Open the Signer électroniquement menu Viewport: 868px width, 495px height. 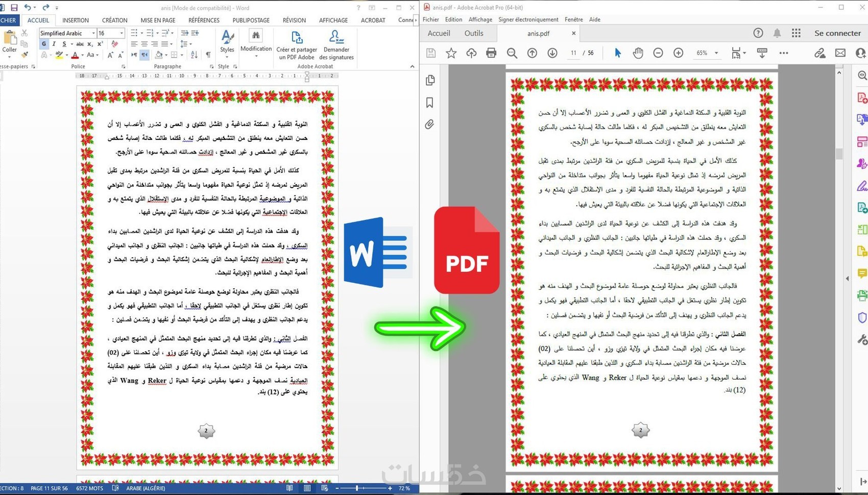528,19
